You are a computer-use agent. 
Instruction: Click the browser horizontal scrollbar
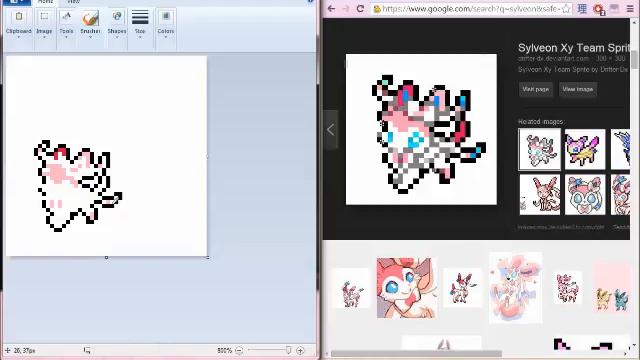(416, 353)
